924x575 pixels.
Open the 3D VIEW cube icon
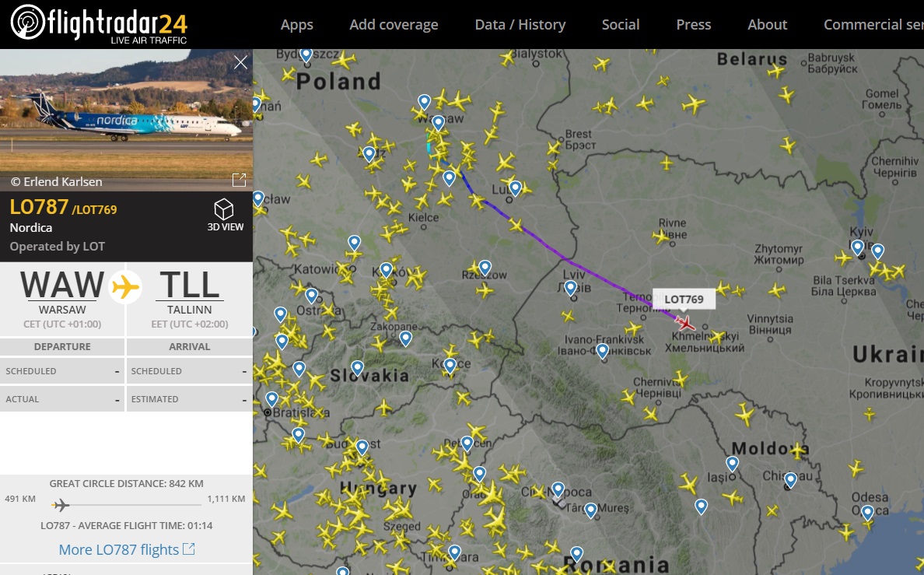pos(224,209)
